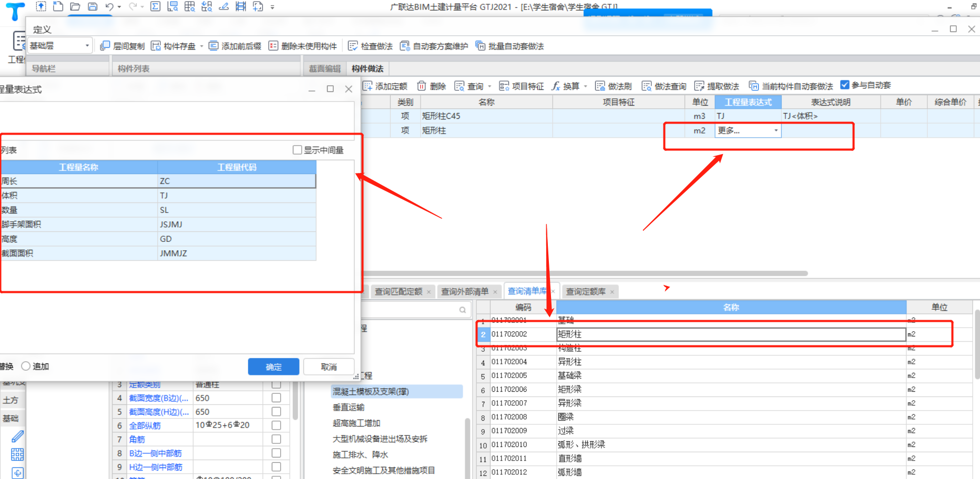Select list row 011702006 矩形梁

coord(724,389)
